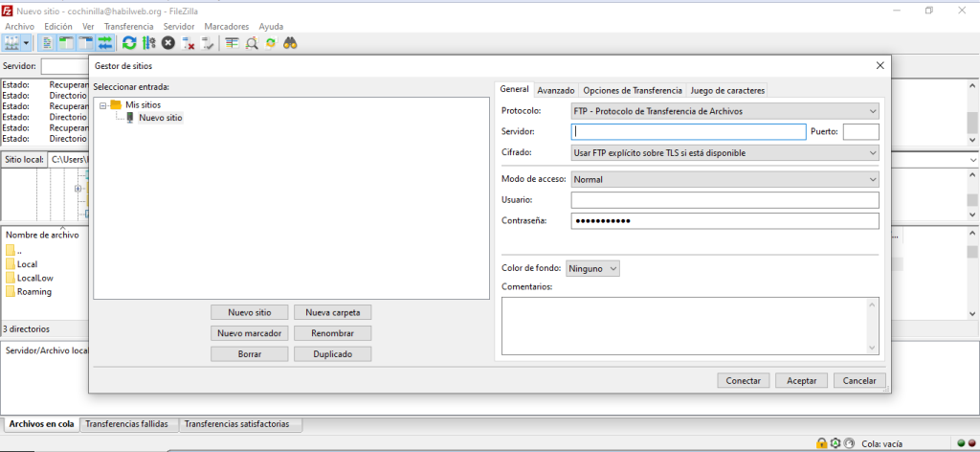
Task: Focus the Servidor field in the dialog
Action: pos(688,132)
